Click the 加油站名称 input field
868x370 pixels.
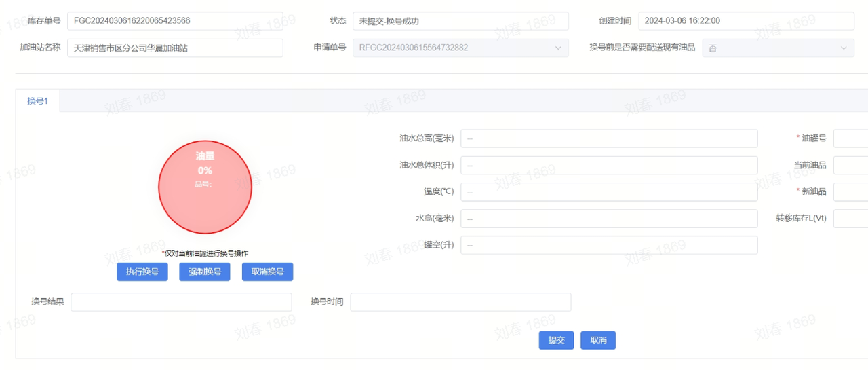pos(175,48)
